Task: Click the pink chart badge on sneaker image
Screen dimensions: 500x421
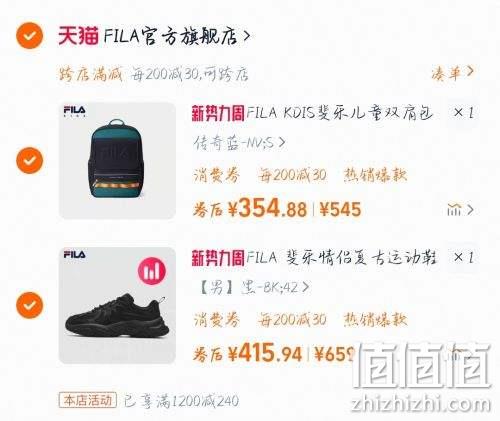Action: tap(152, 271)
